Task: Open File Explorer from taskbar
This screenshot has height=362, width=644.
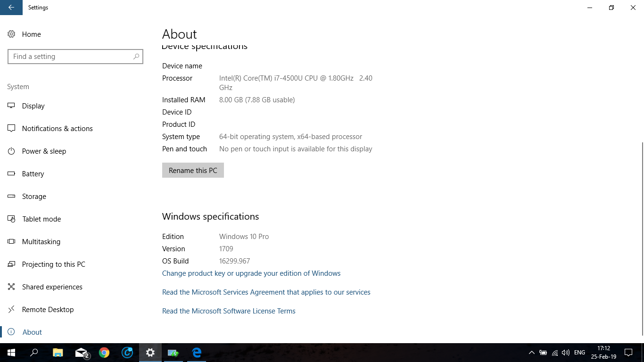Action: (x=58, y=353)
